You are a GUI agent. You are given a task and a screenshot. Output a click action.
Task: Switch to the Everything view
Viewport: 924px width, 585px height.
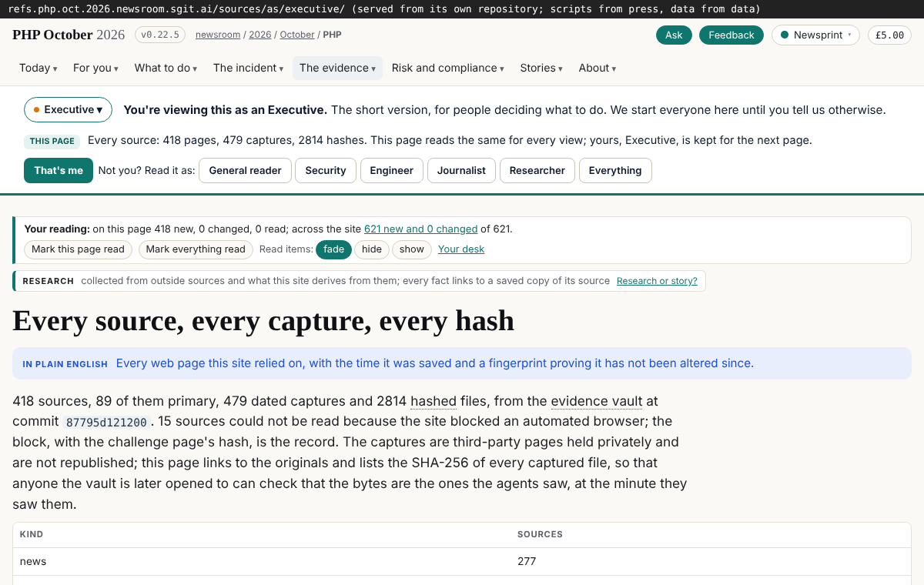click(615, 170)
